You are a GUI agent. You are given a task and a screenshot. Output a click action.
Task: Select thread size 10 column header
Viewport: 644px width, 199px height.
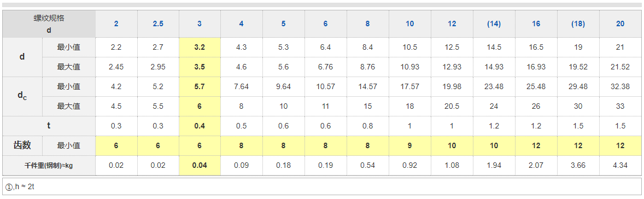410,24
